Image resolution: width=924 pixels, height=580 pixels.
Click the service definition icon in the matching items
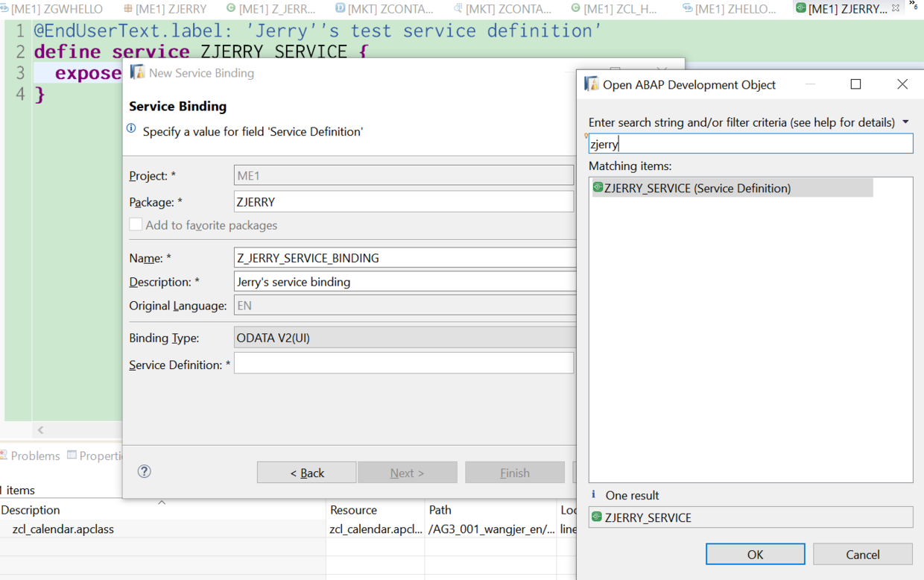[x=598, y=187]
